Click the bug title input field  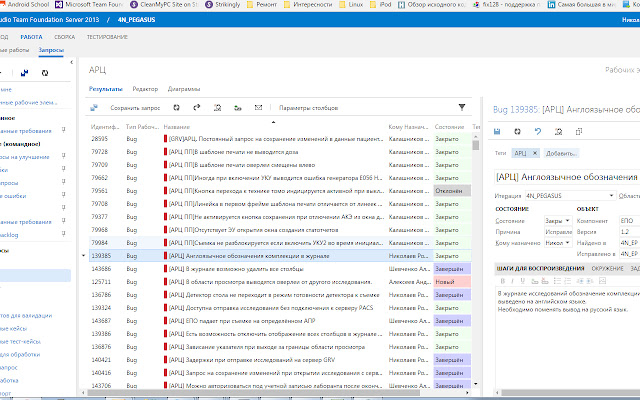tap(567, 177)
